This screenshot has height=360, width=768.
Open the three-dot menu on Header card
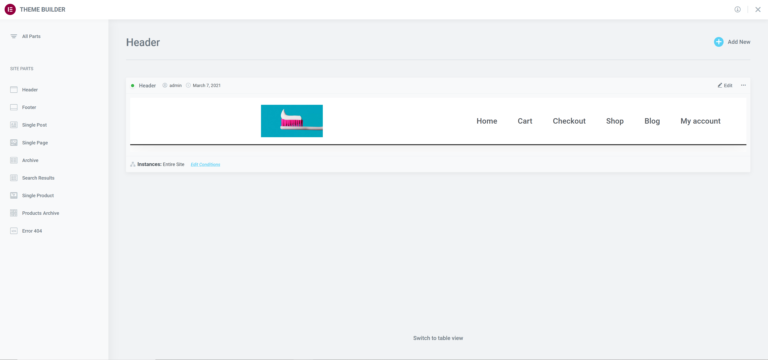[743, 85]
